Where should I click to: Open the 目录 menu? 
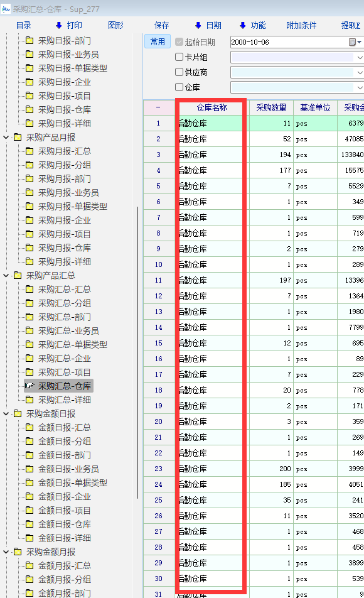[24, 26]
